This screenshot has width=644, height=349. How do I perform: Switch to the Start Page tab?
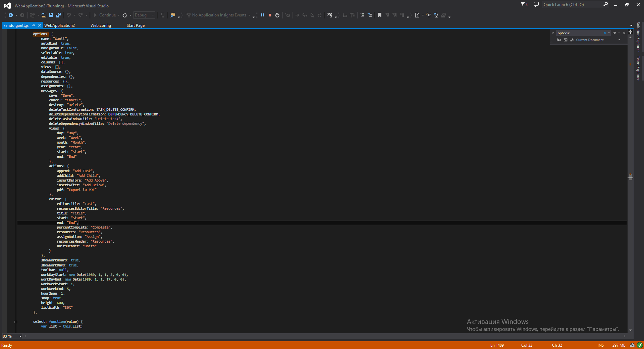[136, 26]
